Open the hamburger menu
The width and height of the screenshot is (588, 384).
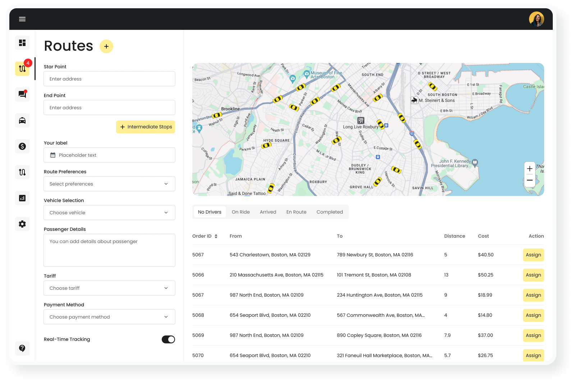[22, 19]
